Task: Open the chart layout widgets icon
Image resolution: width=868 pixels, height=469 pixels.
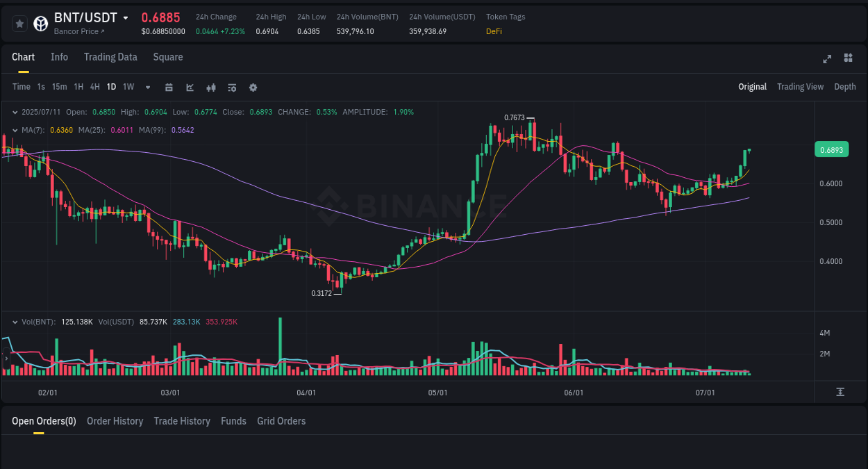Action: click(848, 60)
